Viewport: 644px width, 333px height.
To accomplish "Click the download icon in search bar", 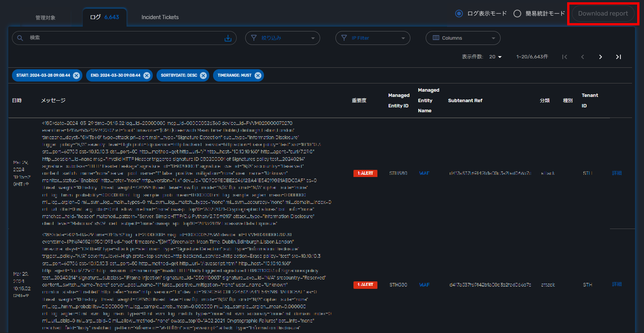I will tap(228, 38).
